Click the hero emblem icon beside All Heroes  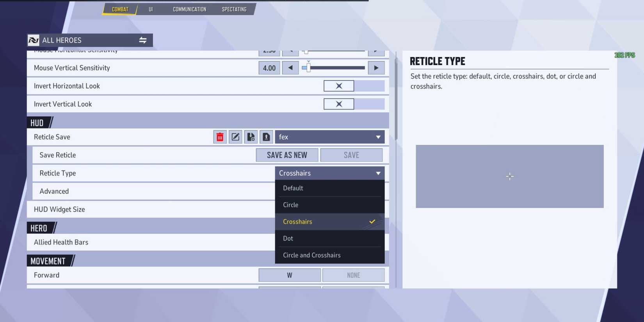click(34, 40)
